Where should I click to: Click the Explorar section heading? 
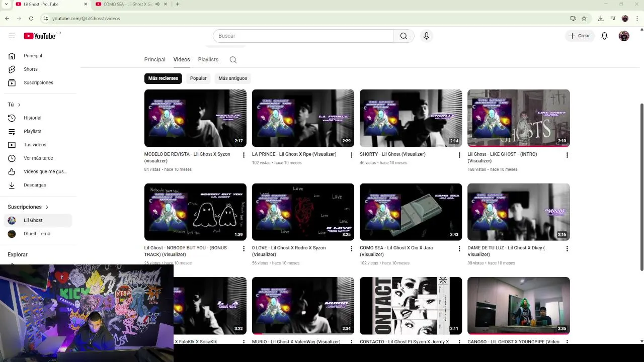pos(18,254)
